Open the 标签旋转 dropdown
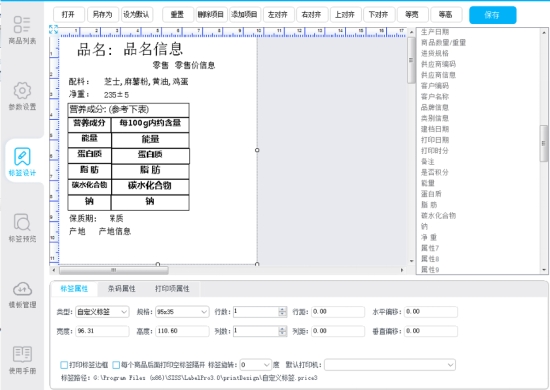 pyautogui.click(x=255, y=365)
